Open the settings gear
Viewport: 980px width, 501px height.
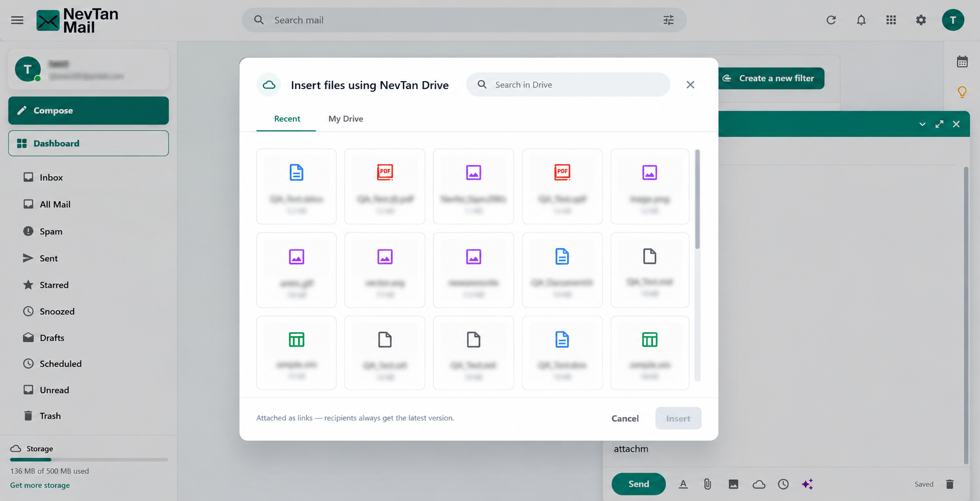pos(921,20)
